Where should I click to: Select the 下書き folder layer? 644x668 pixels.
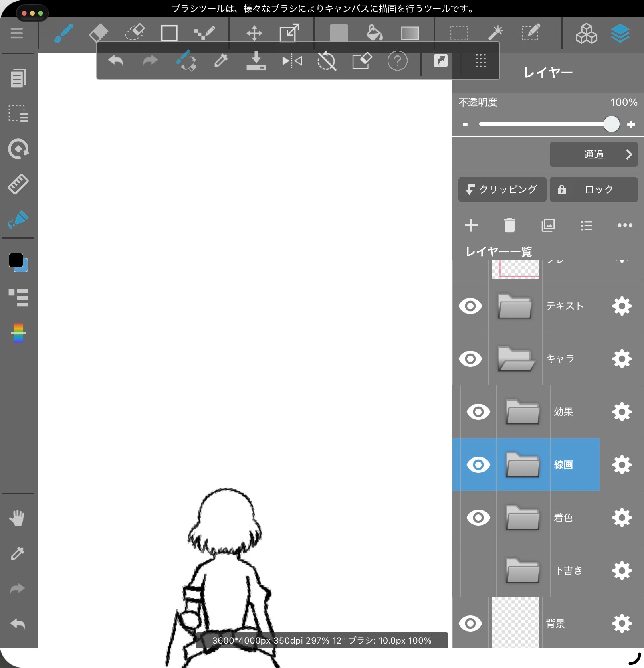[567, 571]
